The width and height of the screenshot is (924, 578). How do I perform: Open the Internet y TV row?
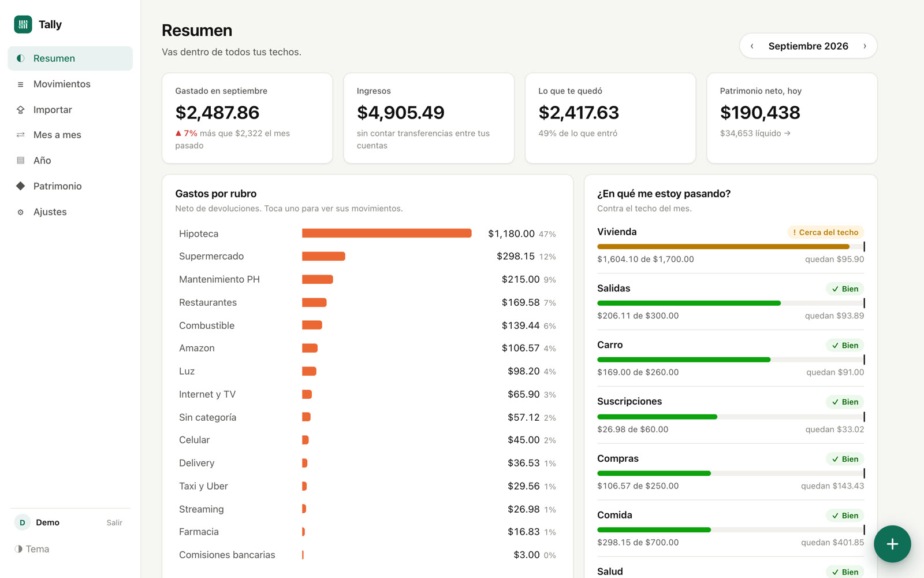(367, 394)
